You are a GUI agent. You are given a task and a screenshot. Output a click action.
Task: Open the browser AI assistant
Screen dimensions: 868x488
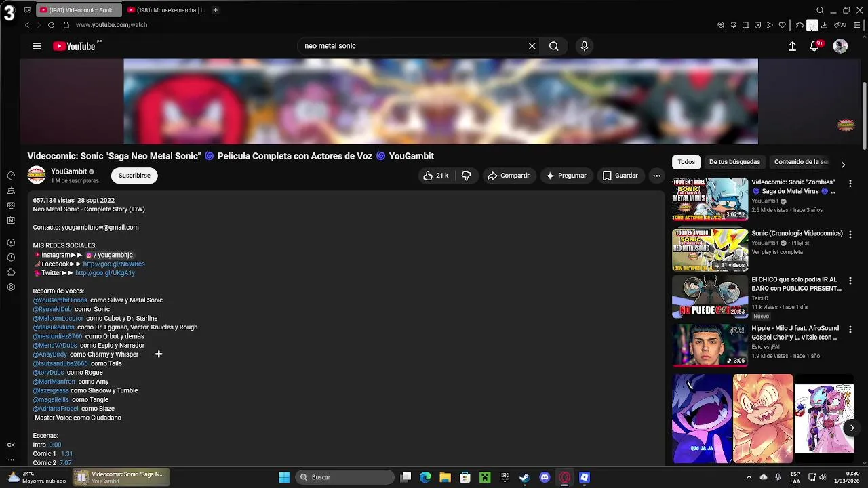[x=840, y=25]
